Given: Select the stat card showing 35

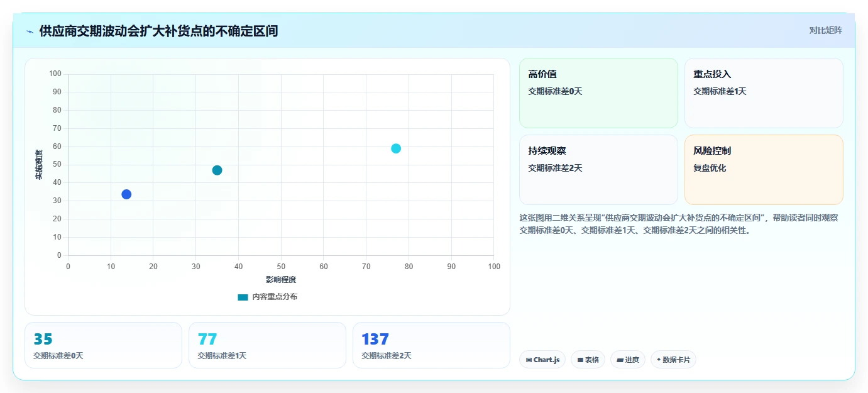Looking at the screenshot, I should pos(103,345).
